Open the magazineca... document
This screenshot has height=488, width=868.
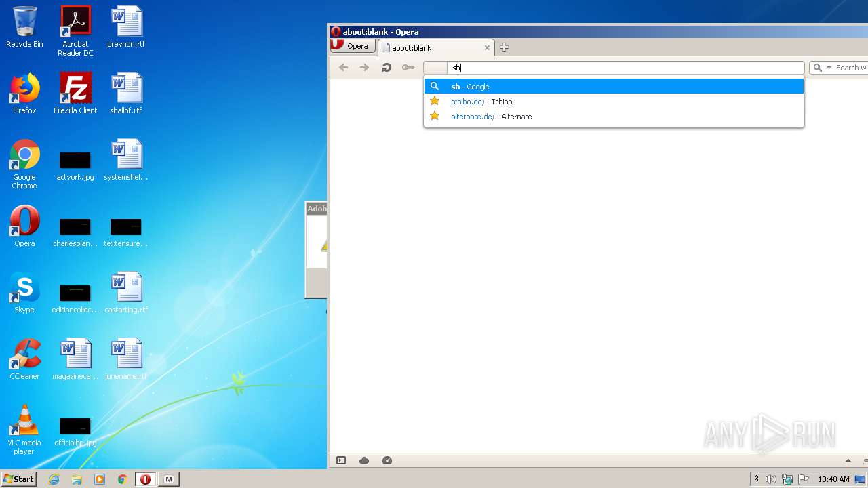[x=75, y=359]
